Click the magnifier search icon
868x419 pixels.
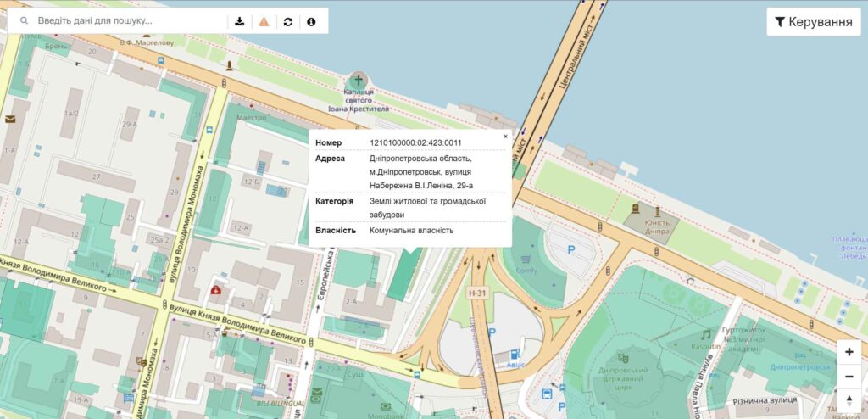click(x=24, y=21)
